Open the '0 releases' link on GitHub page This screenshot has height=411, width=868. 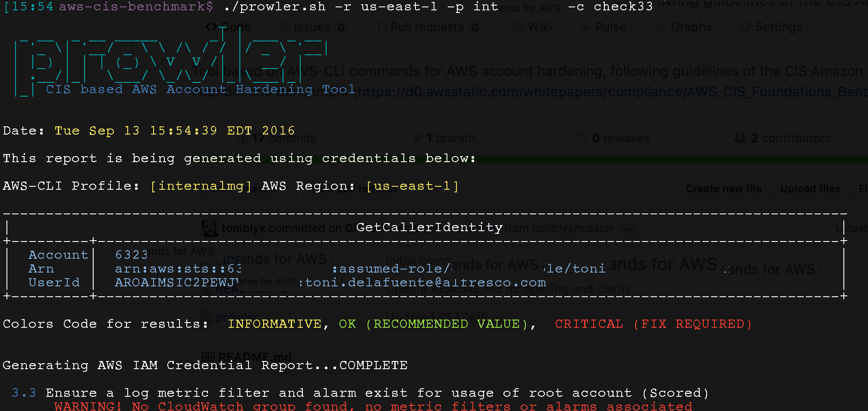pyautogui.click(x=614, y=138)
